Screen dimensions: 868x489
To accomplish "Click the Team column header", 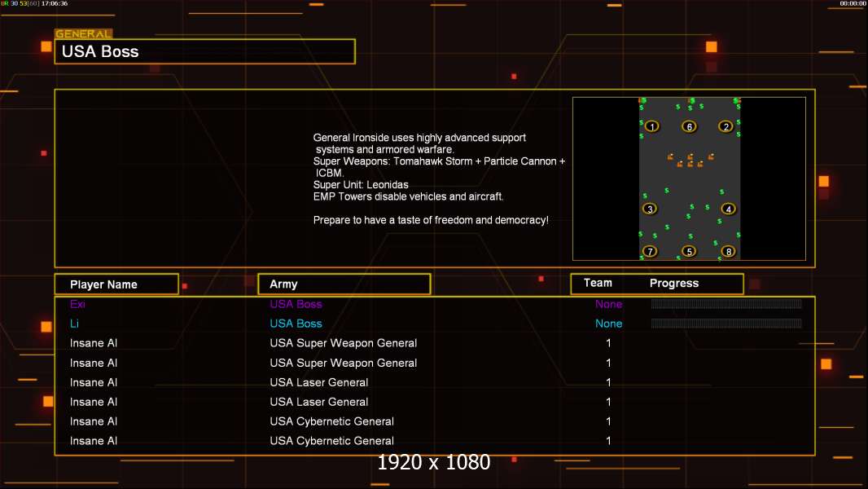I will pyautogui.click(x=598, y=283).
